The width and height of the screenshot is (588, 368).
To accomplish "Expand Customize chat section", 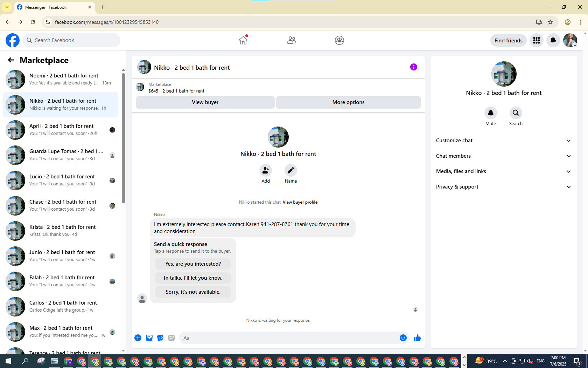I will tap(504, 141).
